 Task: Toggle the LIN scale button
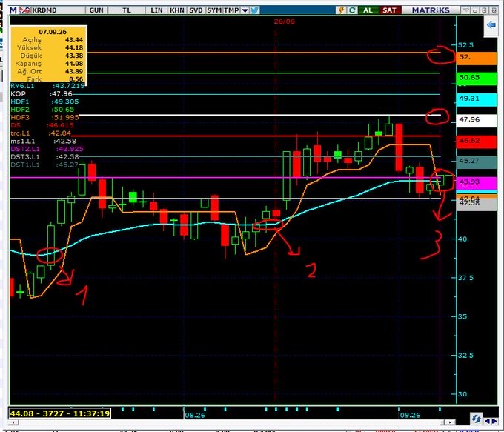[156, 10]
